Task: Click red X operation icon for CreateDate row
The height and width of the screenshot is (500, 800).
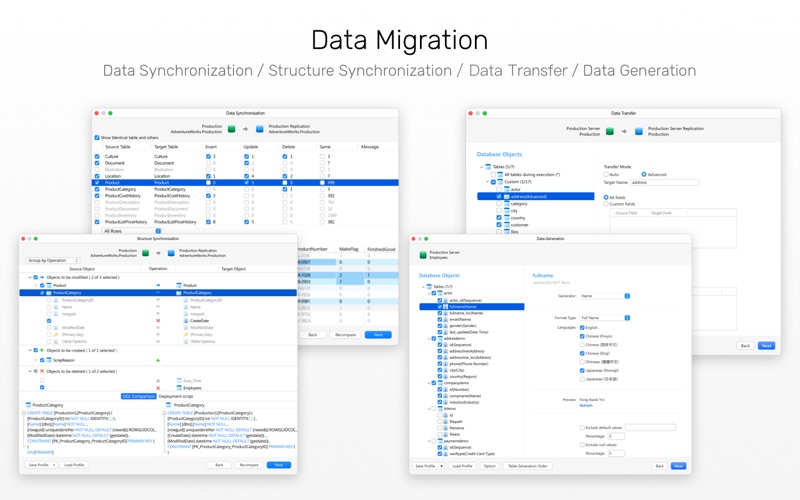Action: pyautogui.click(x=158, y=321)
